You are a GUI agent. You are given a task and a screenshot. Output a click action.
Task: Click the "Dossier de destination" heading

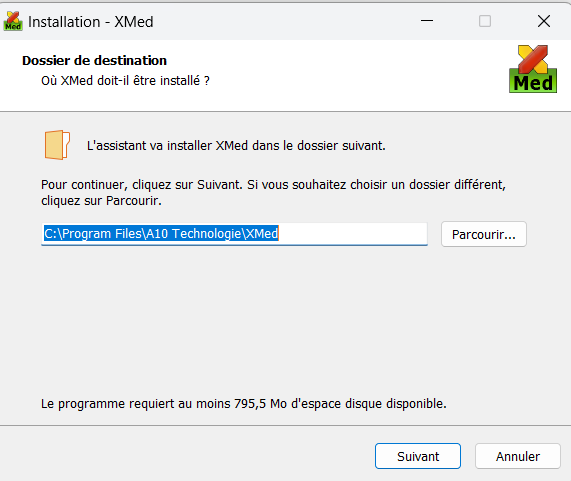coord(94,60)
